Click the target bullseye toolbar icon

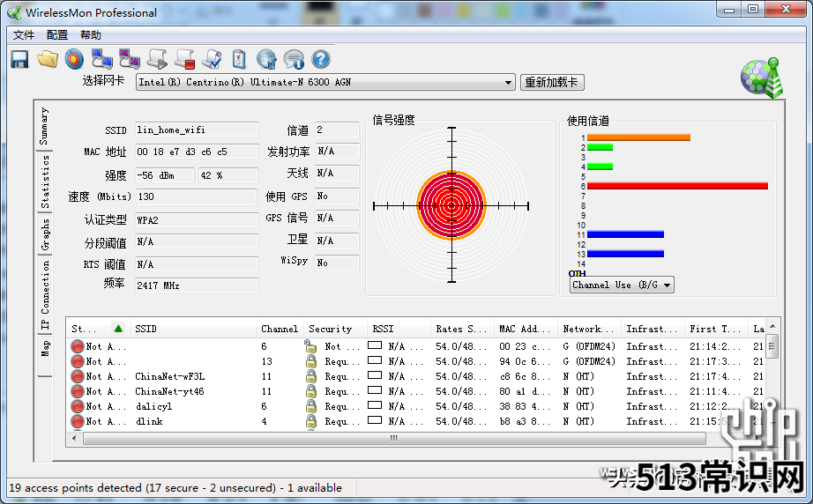coord(74,60)
